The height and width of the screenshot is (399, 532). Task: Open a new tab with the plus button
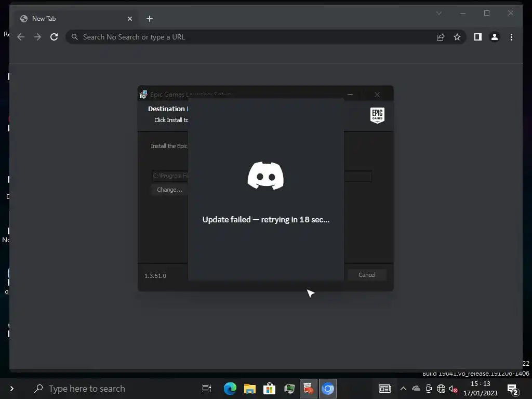pyautogui.click(x=150, y=19)
